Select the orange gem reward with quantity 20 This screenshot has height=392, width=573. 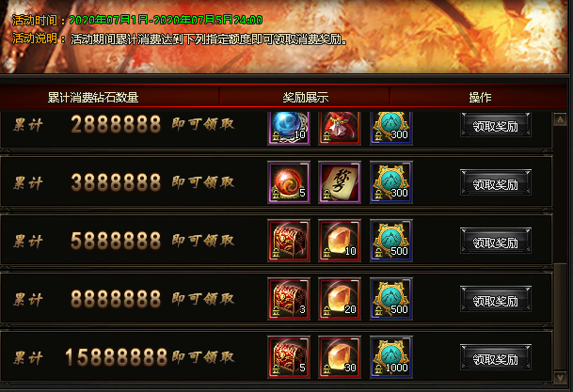[x=340, y=299]
